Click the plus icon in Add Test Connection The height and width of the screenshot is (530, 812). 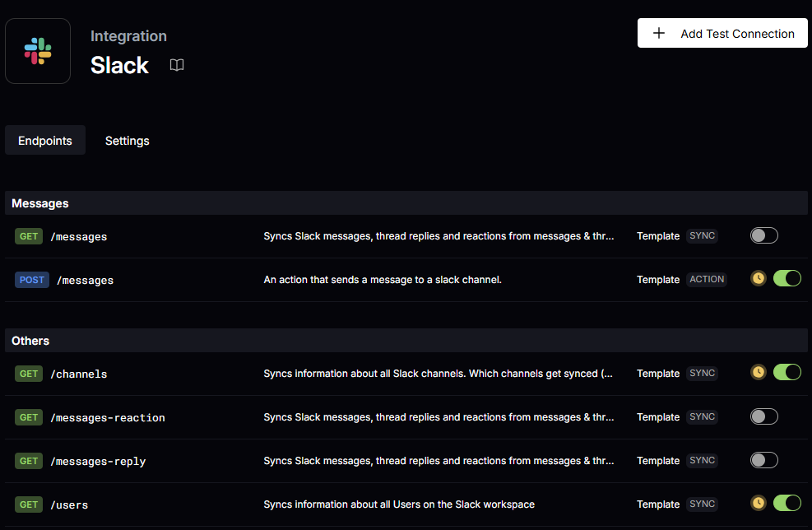(x=659, y=34)
